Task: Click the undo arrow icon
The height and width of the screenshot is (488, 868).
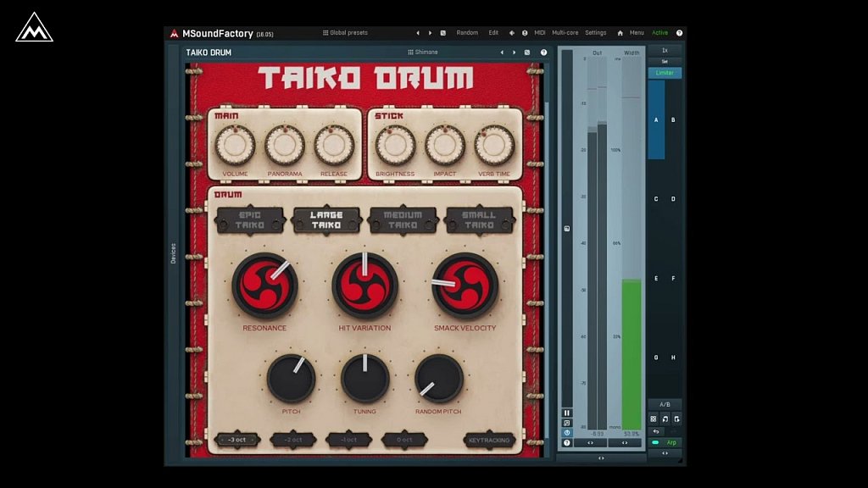Action: click(x=655, y=431)
